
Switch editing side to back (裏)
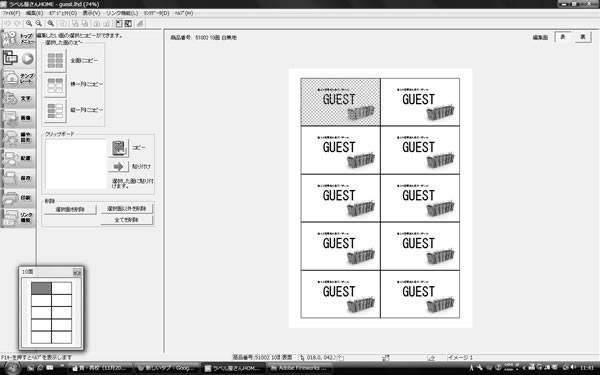(x=582, y=37)
